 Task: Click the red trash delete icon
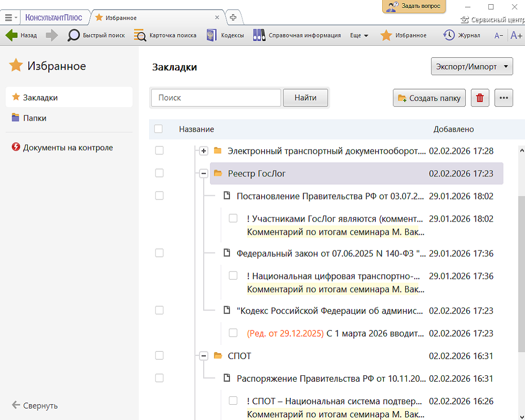click(480, 98)
